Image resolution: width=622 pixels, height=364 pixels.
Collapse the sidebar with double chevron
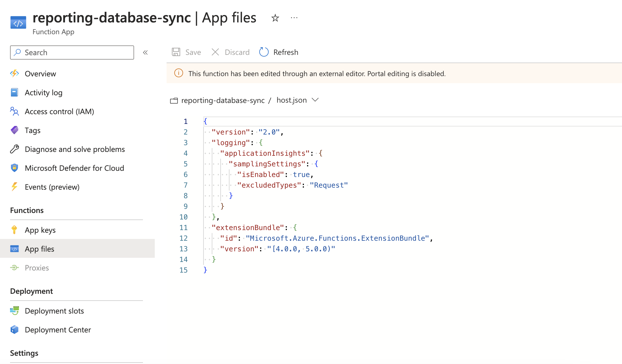(x=145, y=53)
